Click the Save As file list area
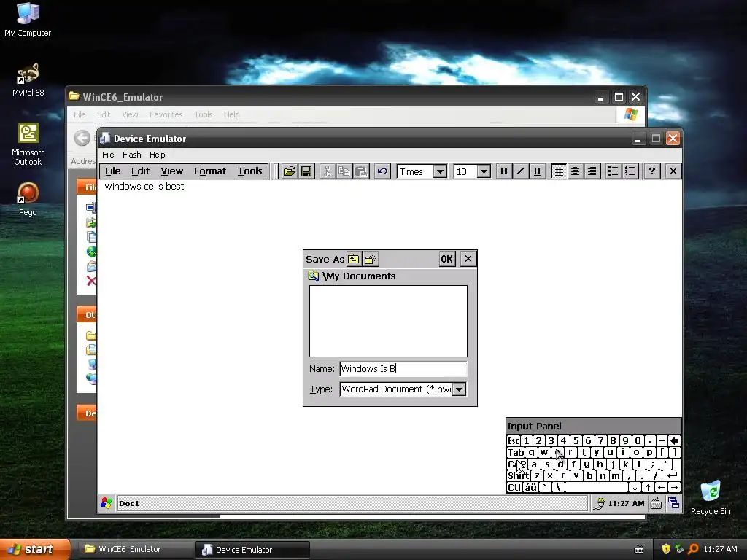The width and height of the screenshot is (747, 560). coord(388,321)
